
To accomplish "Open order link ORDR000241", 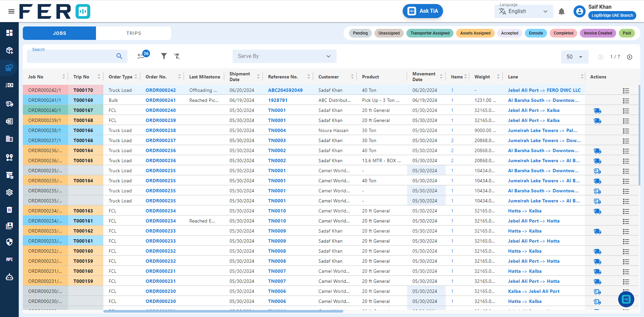I will click(160, 100).
